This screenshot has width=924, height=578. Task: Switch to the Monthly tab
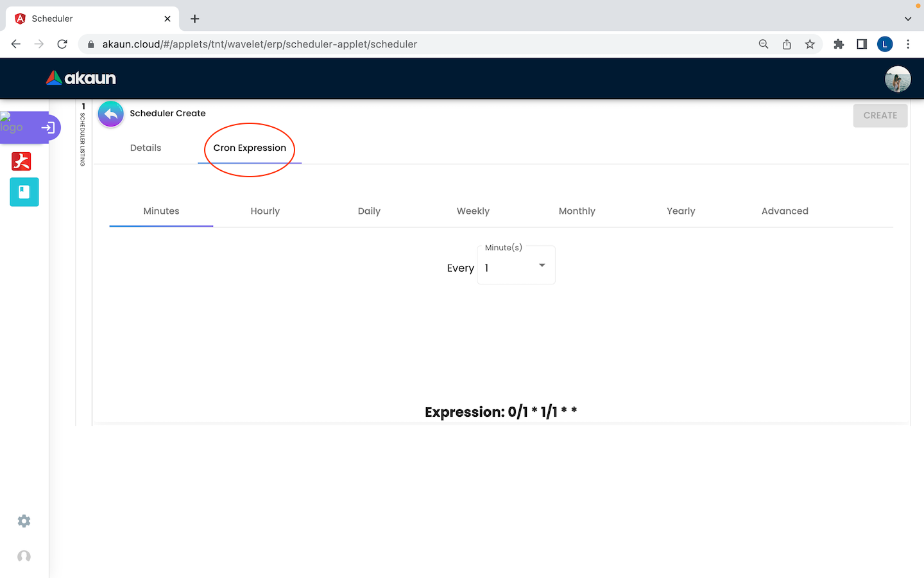(x=577, y=211)
